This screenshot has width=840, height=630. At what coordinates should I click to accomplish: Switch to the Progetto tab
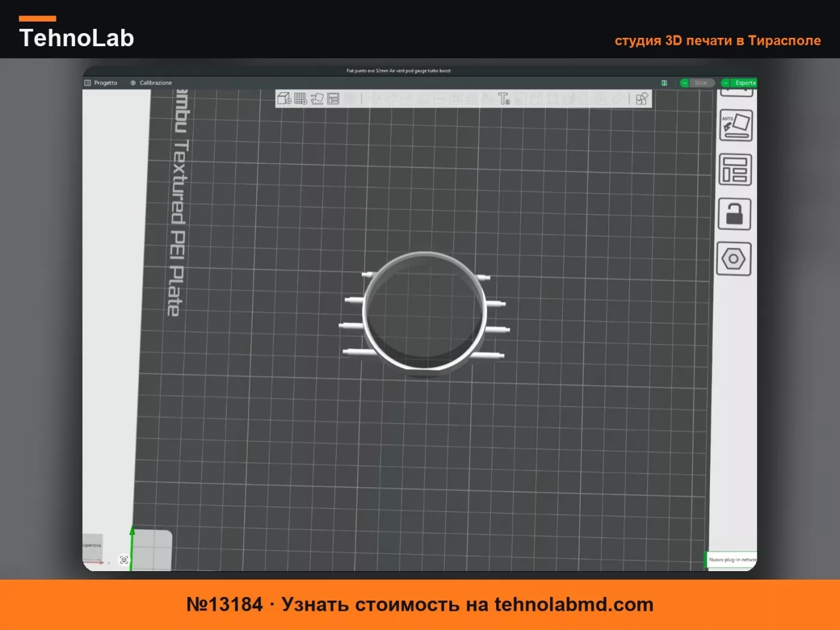point(101,83)
